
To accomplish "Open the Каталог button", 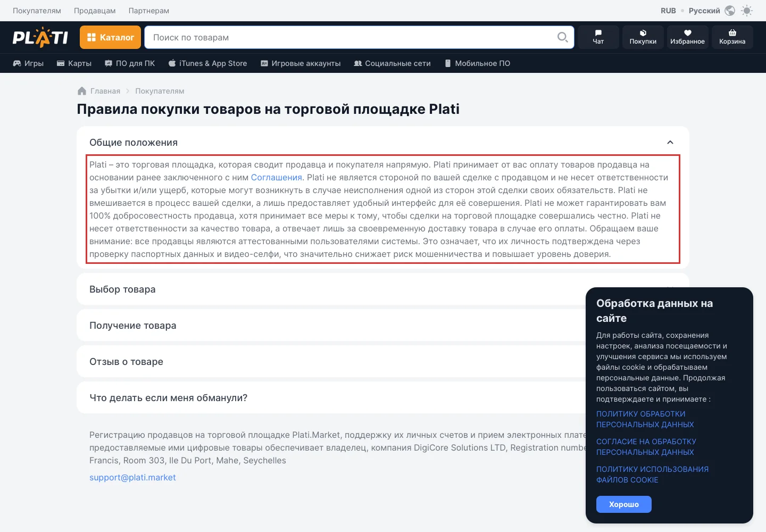I will pyautogui.click(x=110, y=37).
